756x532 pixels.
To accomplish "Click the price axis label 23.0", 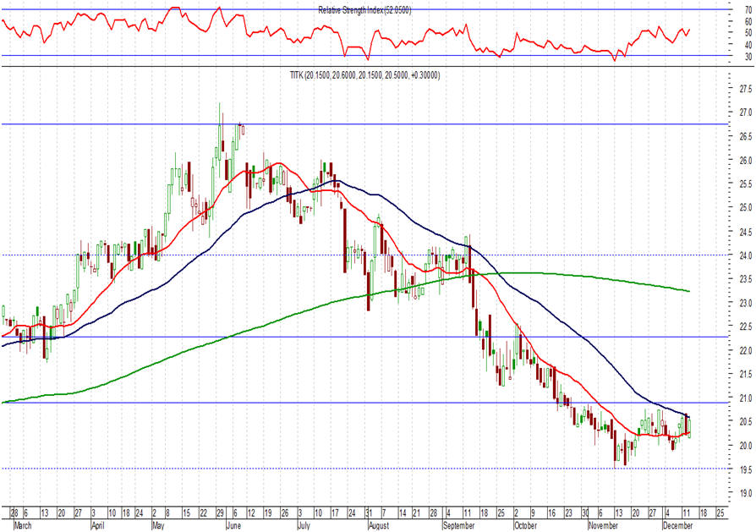I will [x=745, y=303].
